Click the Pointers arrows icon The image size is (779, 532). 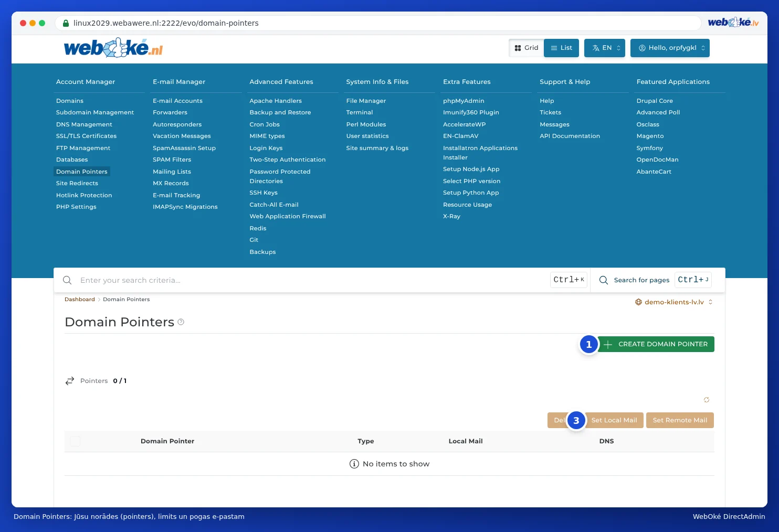70,381
